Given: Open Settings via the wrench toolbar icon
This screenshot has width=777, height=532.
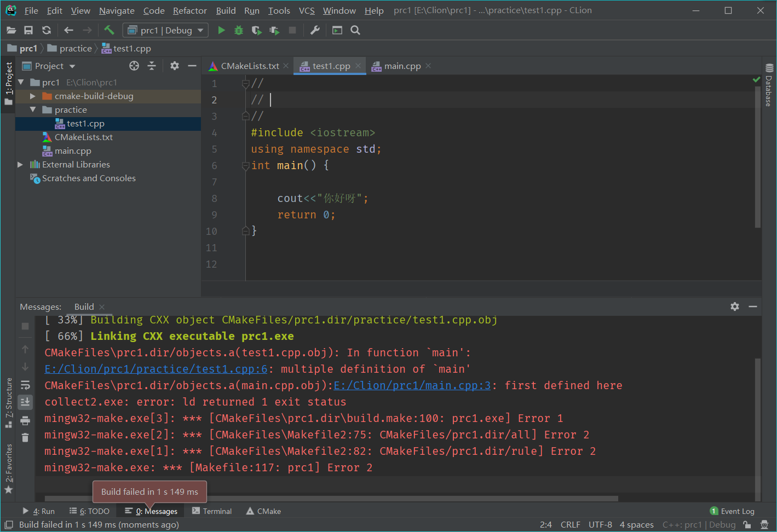Looking at the screenshot, I should click(315, 30).
